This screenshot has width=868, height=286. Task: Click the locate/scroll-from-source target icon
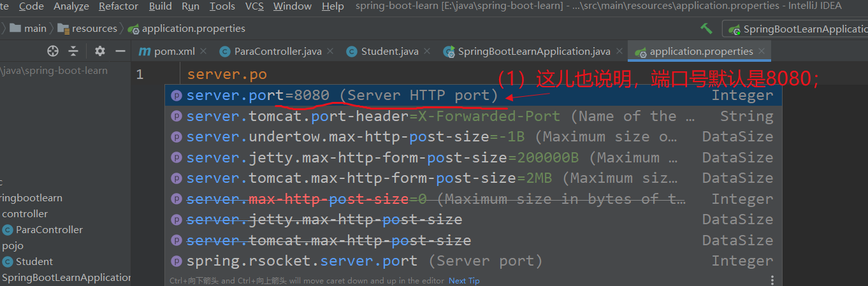pos(53,51)
